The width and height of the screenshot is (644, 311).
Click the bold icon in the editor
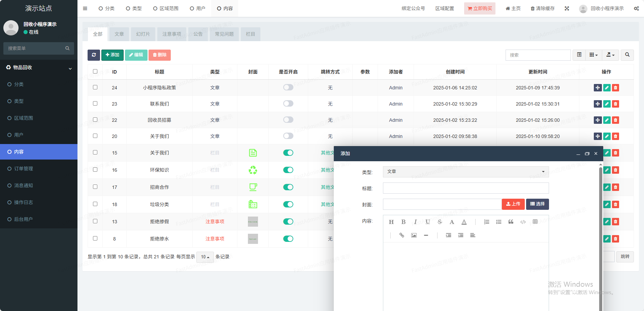point(403,222)
